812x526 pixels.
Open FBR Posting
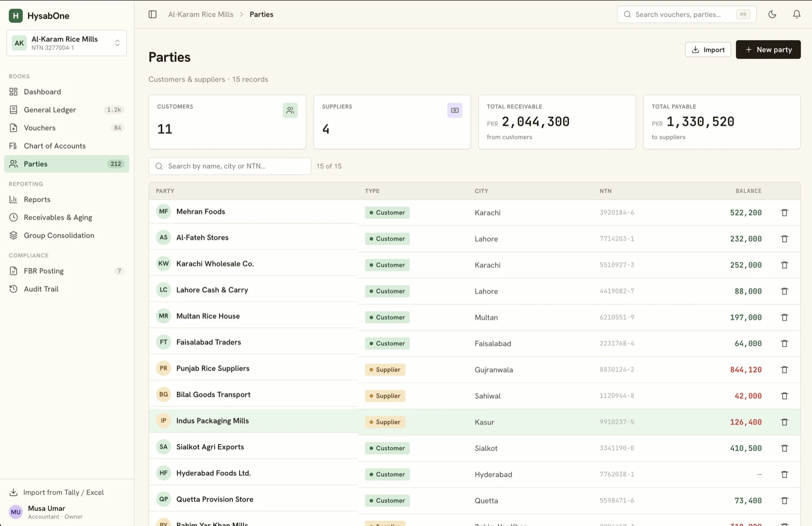67,271
